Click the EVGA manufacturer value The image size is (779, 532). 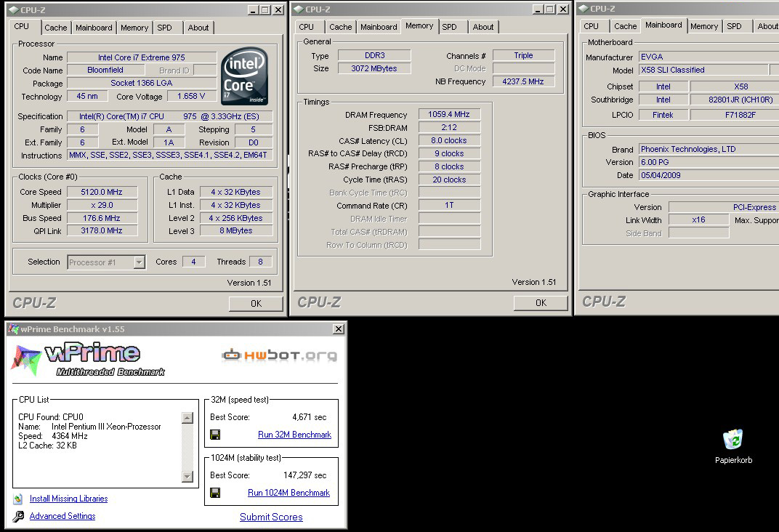[709, 57]
